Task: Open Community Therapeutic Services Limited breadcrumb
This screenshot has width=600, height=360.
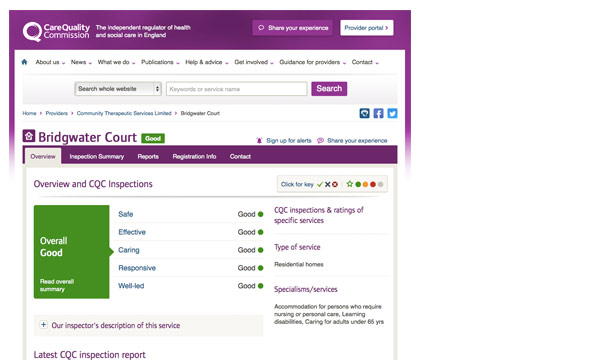Action: [x=124, y=113]
